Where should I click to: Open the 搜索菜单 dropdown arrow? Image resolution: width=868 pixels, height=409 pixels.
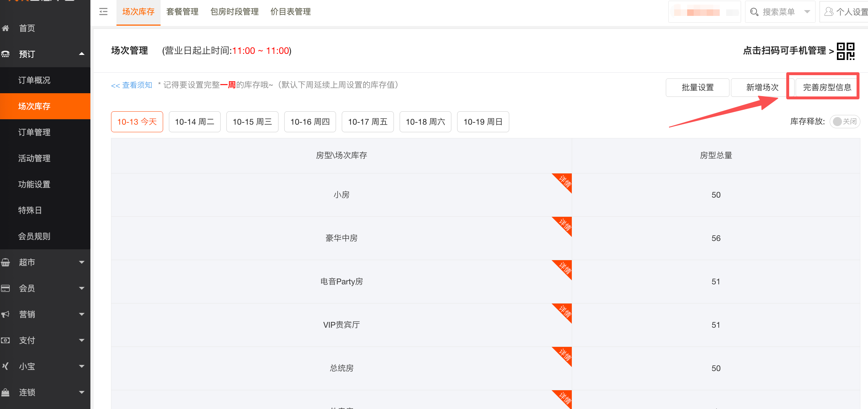tap(807, 12)
